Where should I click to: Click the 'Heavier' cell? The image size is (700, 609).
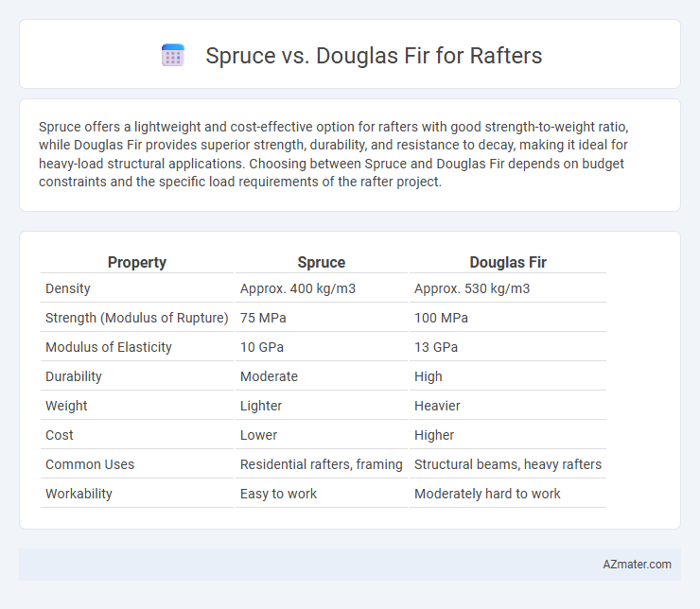click(x=437, y=406)
